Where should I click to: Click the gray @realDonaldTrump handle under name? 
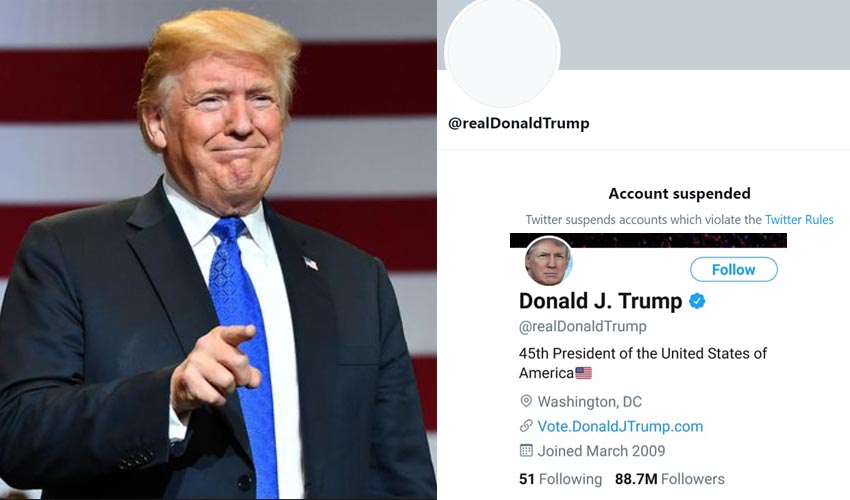coord(583,326)
